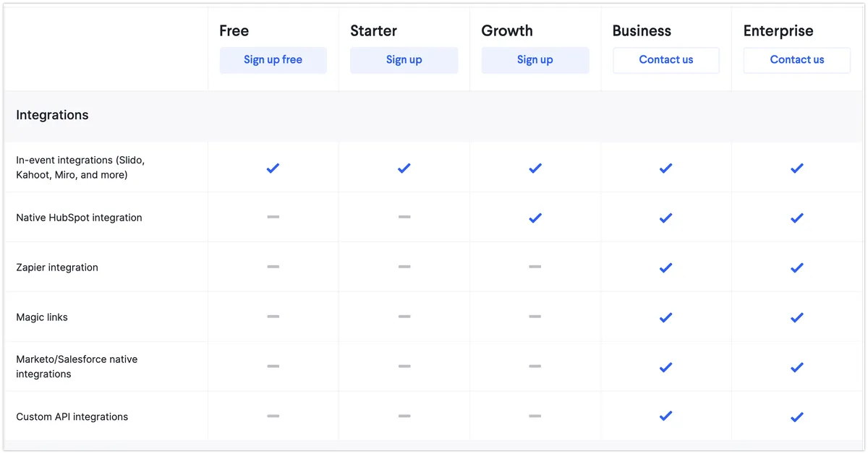This screenshot has height=454, width=868.
Task: Click the Zapier integration row label
Action: click(57, 267)
